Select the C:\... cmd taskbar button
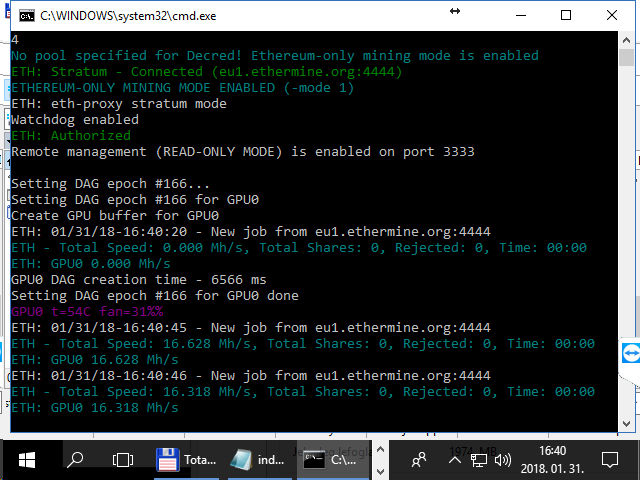This screenshot has width=640, height=480. (332, 460)
